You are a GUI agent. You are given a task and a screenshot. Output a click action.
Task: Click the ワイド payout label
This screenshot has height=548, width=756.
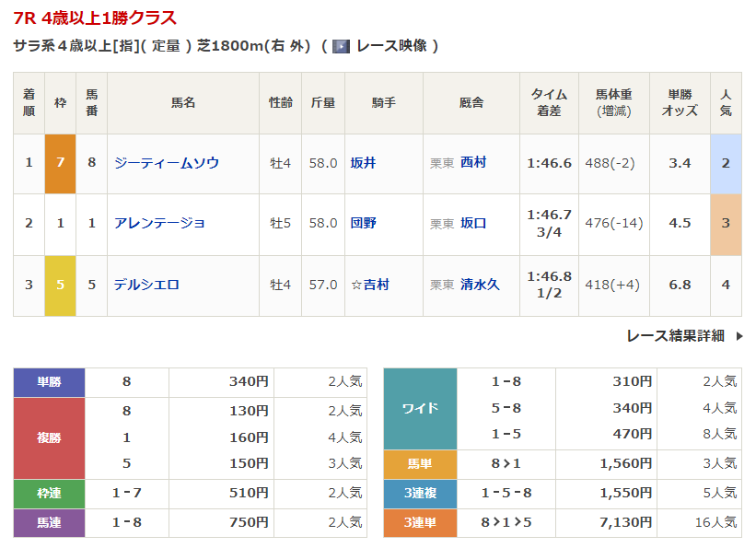point(420,409)
